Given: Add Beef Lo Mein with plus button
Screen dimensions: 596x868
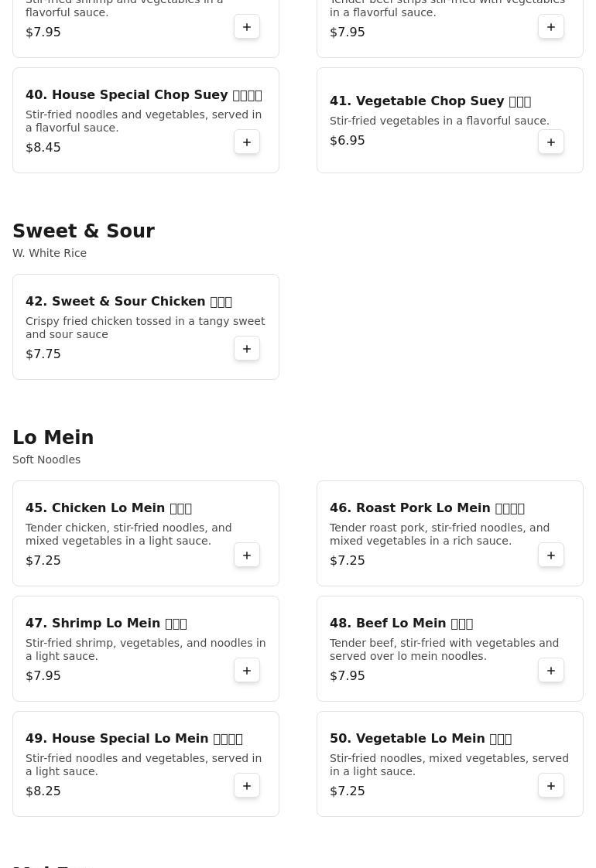Looking at the screenshot, I should (550, 671).
